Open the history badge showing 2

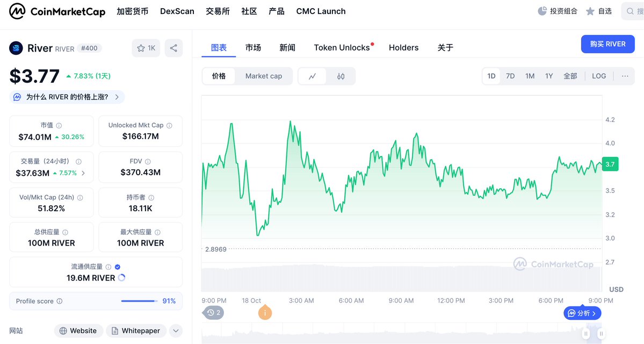[213, 313]
